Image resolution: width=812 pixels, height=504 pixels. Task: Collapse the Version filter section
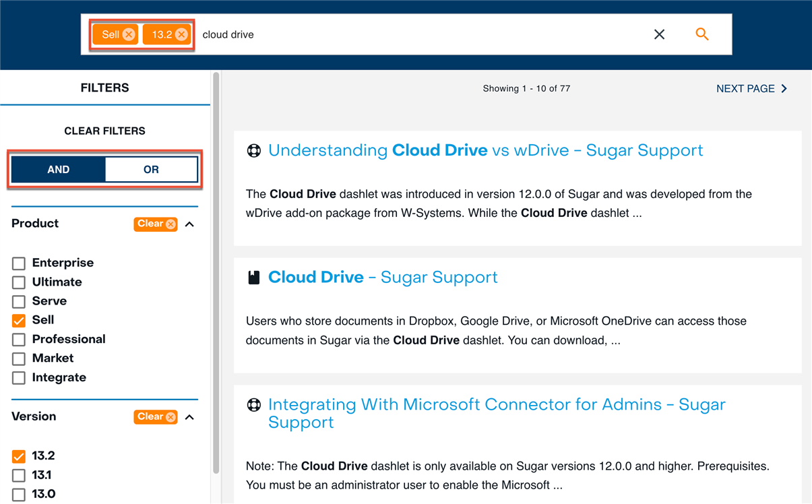tap(190, 417)
